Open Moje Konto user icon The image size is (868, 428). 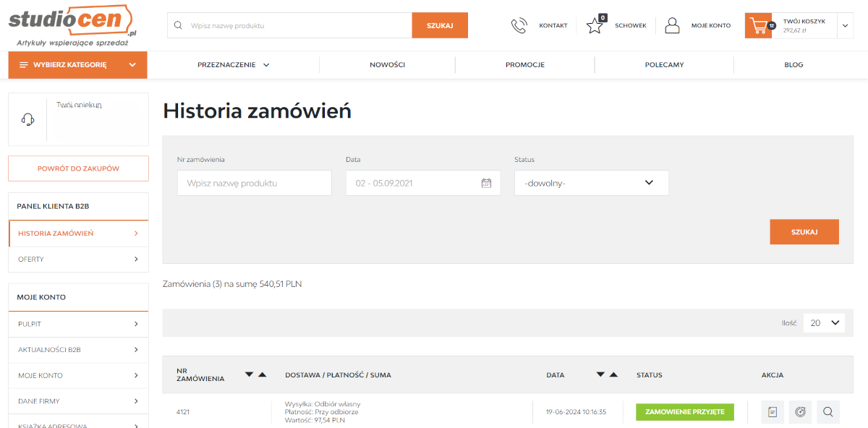click(x=672, y=26)
